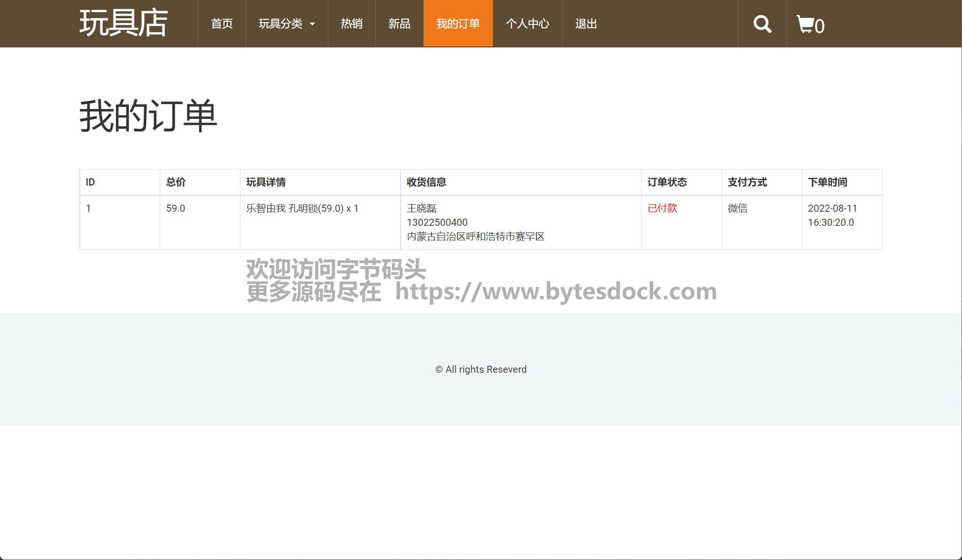Open the shopping cart icon

(805, 24)
